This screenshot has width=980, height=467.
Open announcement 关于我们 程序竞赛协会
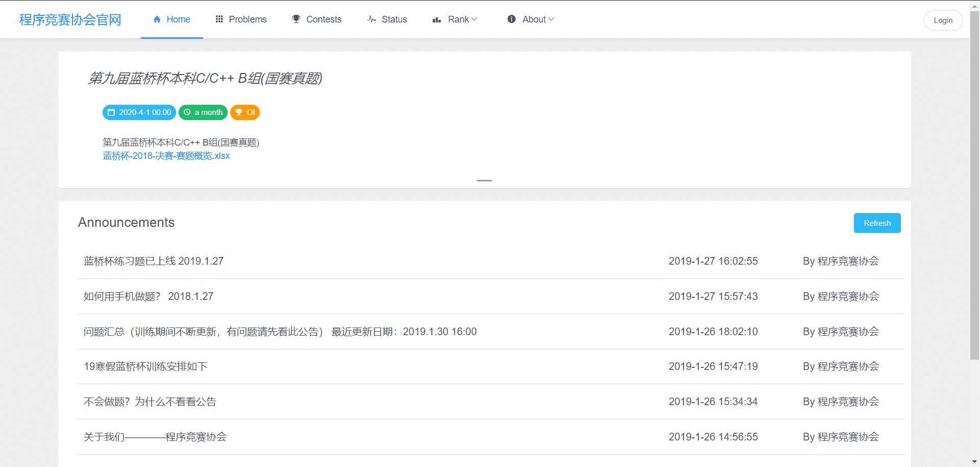coord(155,437)
